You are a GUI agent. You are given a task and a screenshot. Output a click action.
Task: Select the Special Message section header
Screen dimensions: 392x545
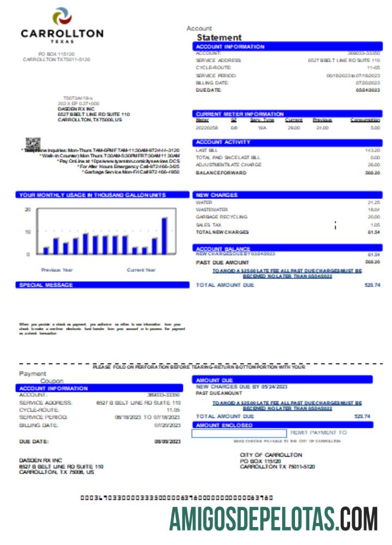[x=102, y=284]
